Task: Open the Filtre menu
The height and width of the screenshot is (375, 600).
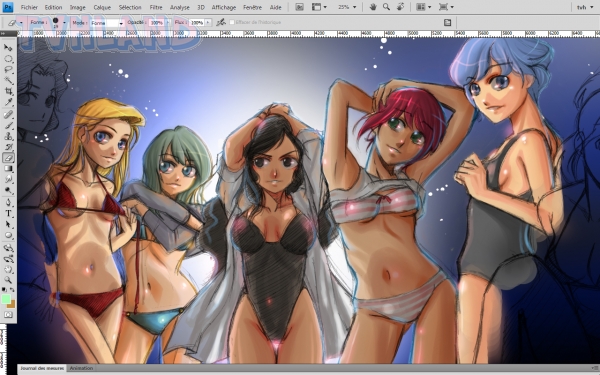Action: [156, 7]
